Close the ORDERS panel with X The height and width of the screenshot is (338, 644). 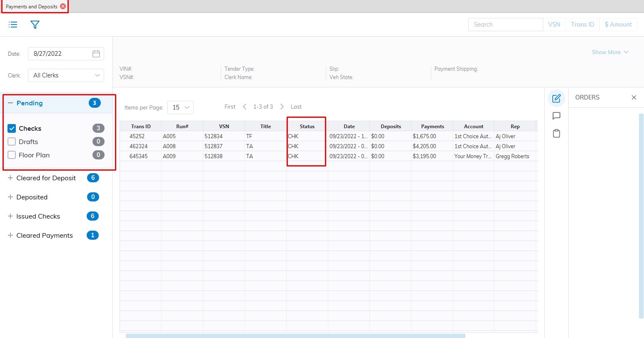coord(634,97)
